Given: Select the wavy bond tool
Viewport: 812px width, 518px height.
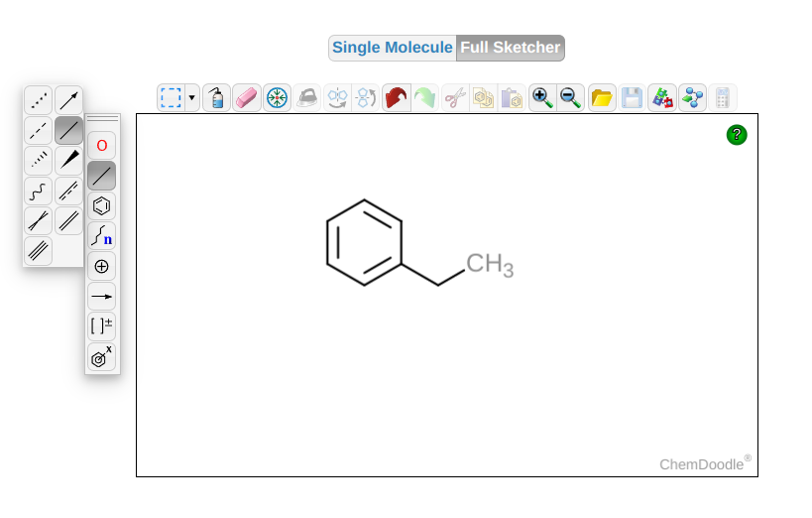Looking at the screenshot, I should pos(39,191).
